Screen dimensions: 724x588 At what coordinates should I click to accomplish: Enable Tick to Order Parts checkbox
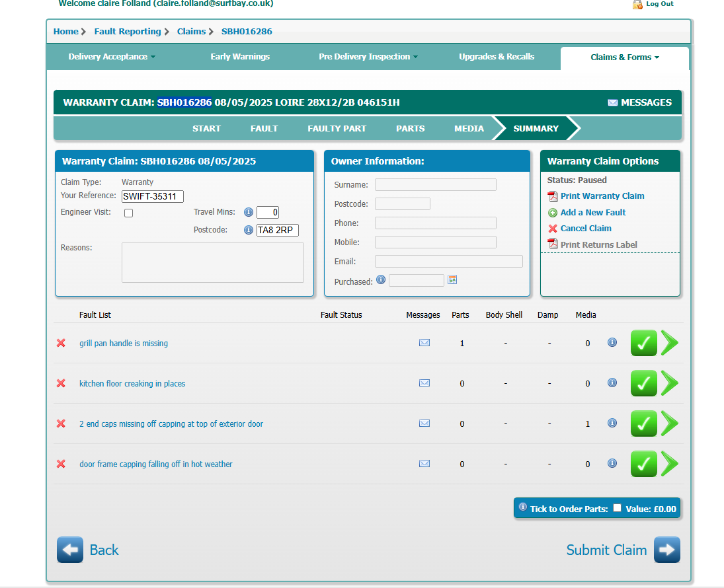click(617, 508)
